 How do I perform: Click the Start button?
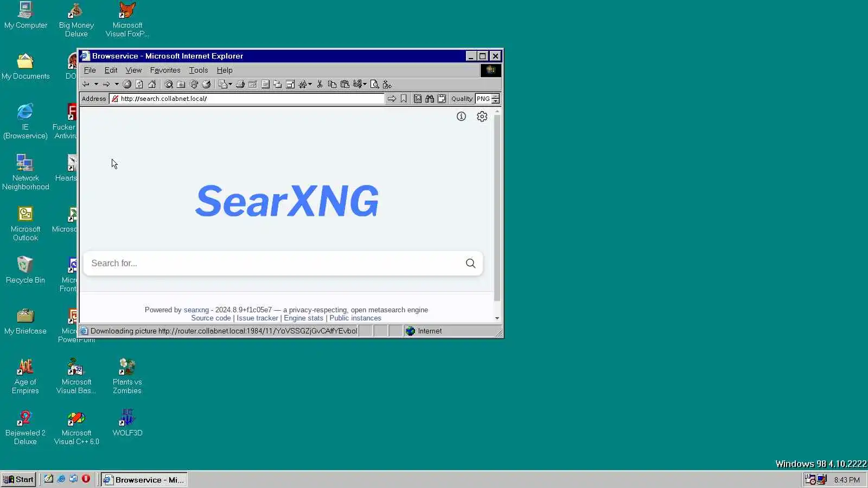coord(18,479)
